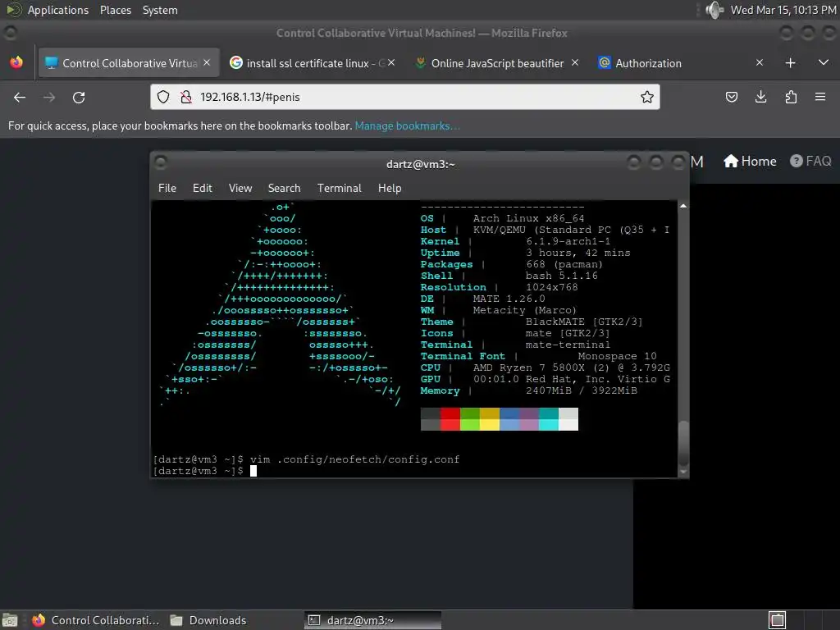Viewport: 840px width, 630px height.
Task: List all tabs with the chevron
Action: (824, 62)
